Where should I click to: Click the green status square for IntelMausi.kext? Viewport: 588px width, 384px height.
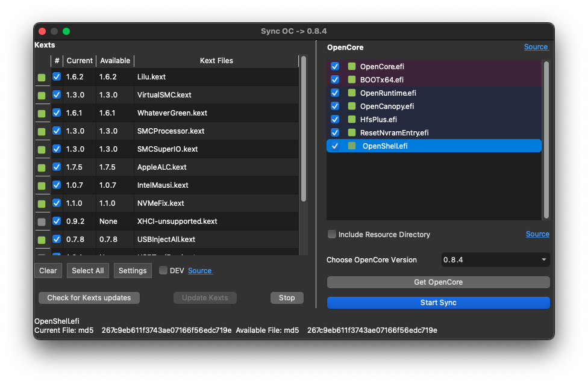coord(42,186)
